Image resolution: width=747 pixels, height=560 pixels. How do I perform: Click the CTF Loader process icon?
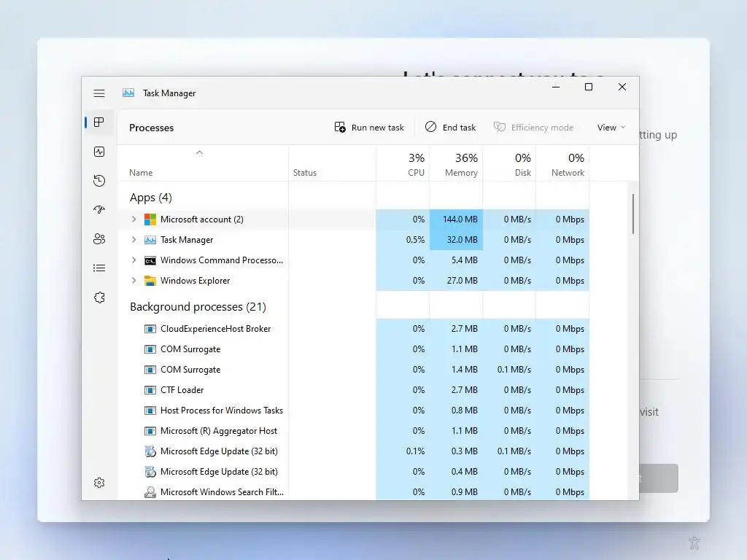[150, 390]
